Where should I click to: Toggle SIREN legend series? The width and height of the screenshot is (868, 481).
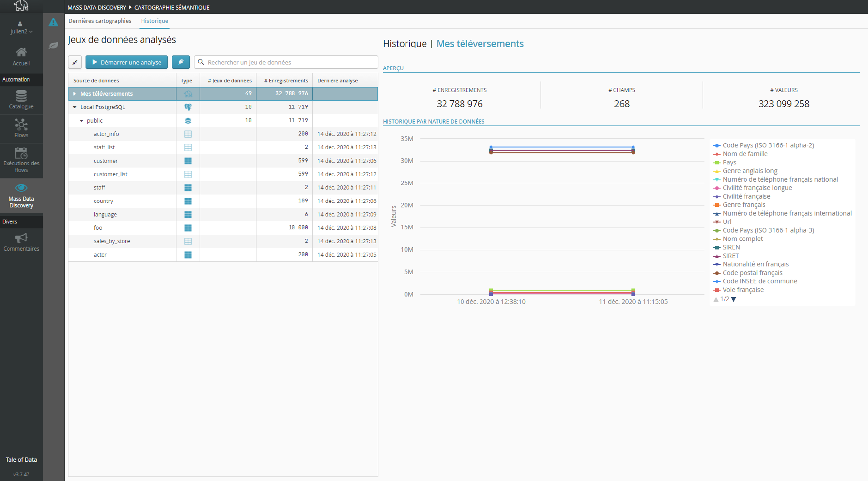[727, 247]
